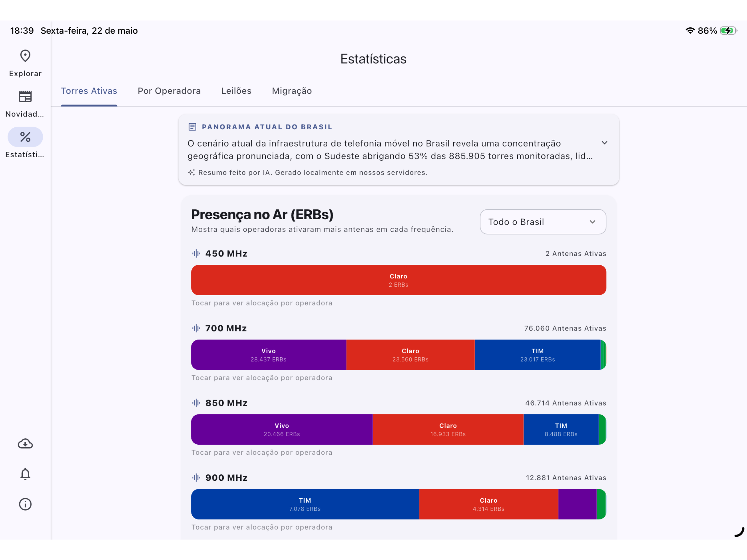Tap the battery charging icon

pos(728,31)
